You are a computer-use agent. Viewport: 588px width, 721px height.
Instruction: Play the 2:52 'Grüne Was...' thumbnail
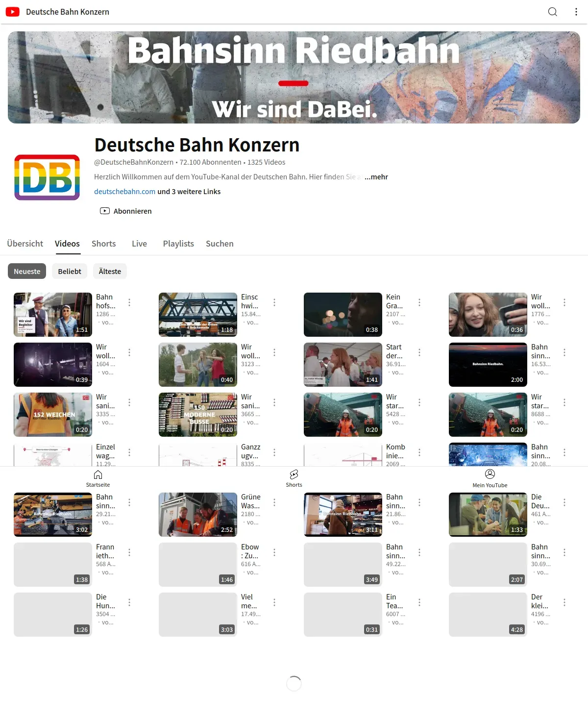[x=198, y=515]
